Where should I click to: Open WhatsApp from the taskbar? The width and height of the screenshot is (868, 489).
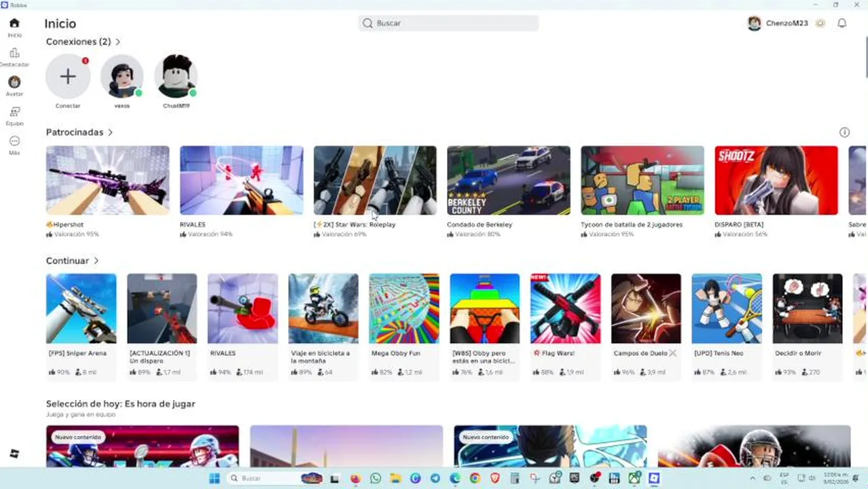click(x=376, y=478)
